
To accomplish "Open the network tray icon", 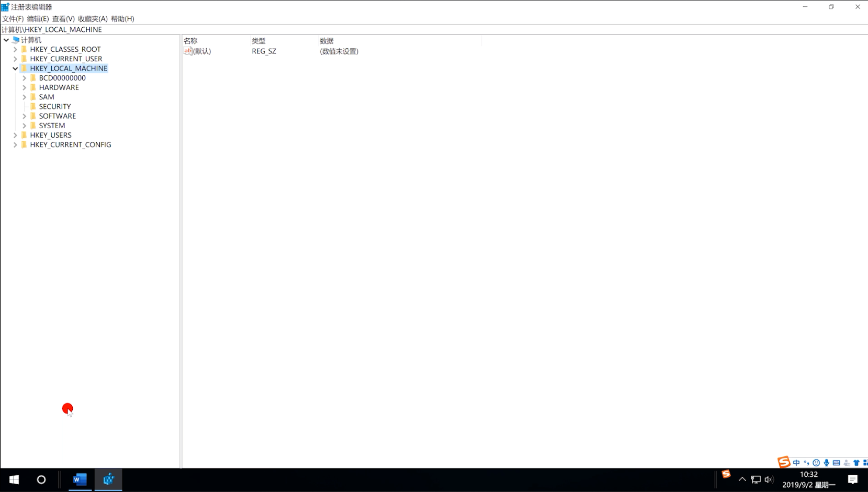I will click(756, 479).
